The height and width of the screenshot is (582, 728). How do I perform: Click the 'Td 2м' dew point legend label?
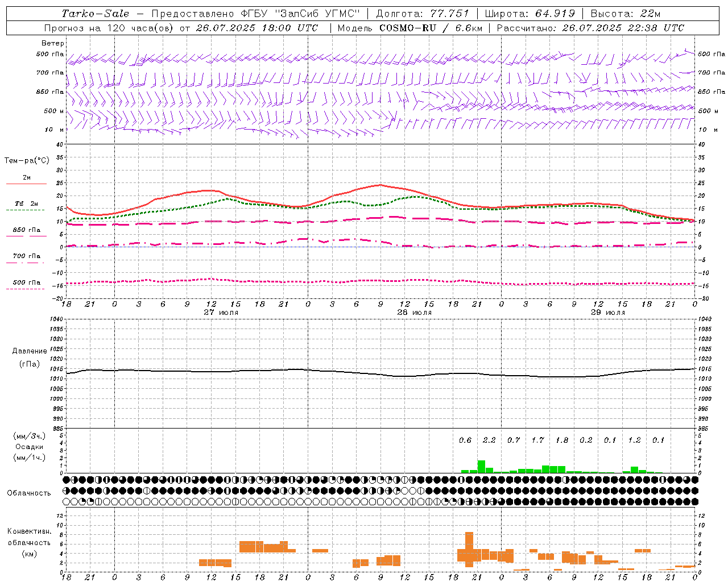coord(27,203)
